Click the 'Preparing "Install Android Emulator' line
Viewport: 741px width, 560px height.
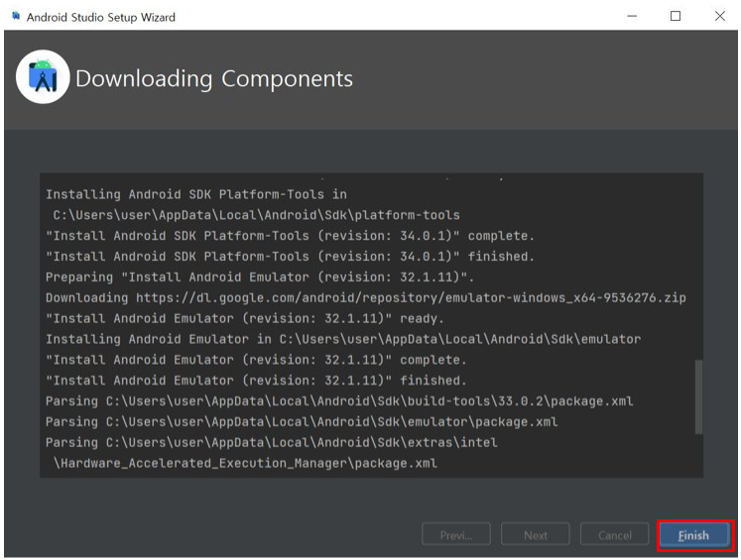[x=260, y=278]
